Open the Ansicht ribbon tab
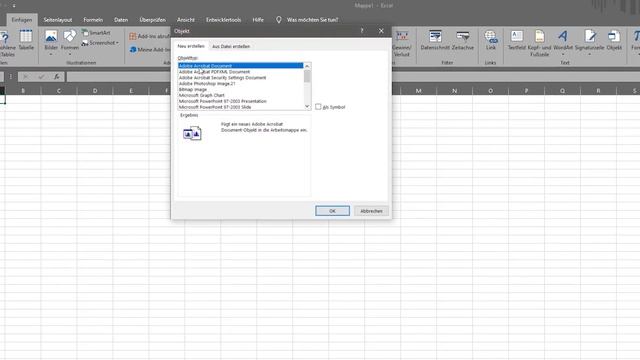640x360 pixels. [x=186, y=20]
